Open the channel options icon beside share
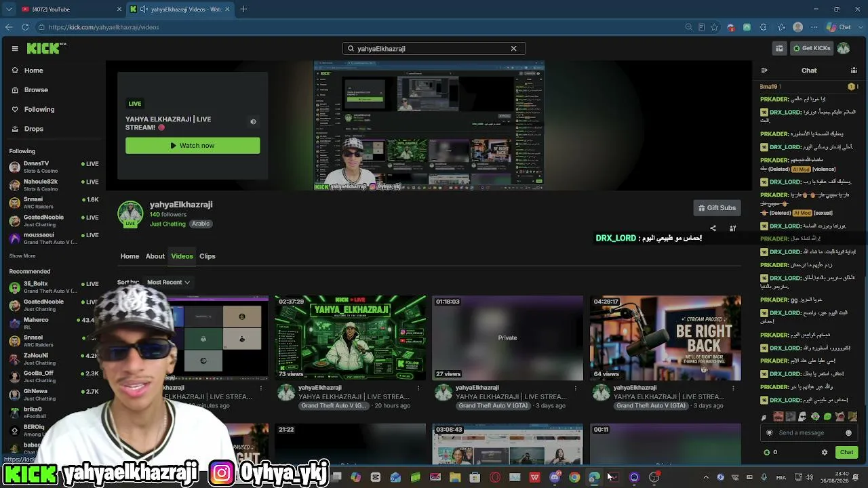Viewport: 868px width, 488px height. 732,228
